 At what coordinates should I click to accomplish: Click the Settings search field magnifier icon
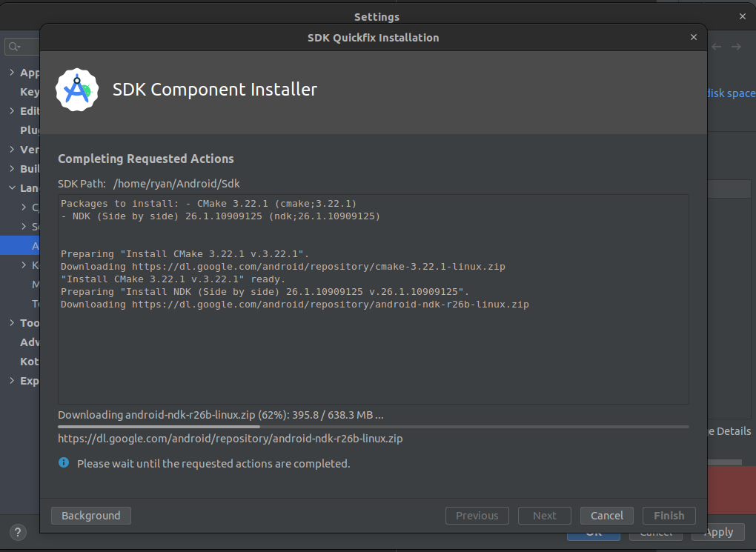pos(15,47)
